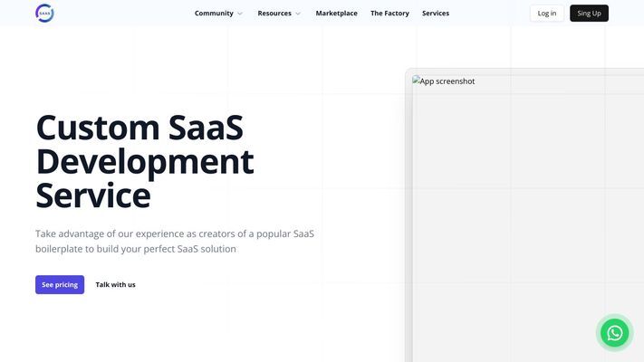Click the Log in button

(547, 14)
